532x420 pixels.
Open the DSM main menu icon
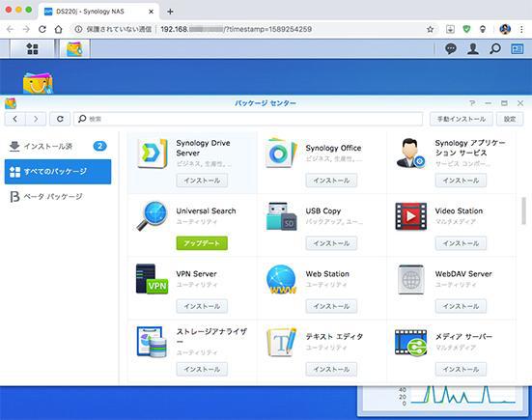point(32,49)
